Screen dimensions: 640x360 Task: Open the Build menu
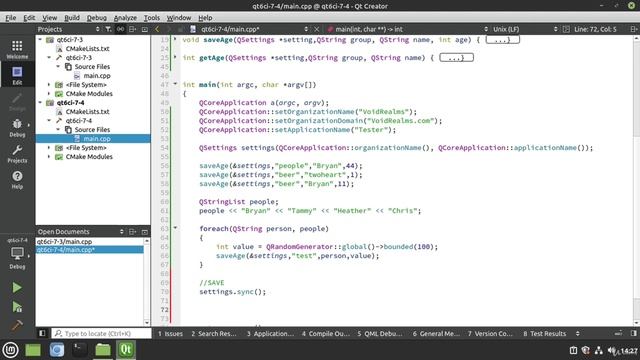[x=72, y=18]
